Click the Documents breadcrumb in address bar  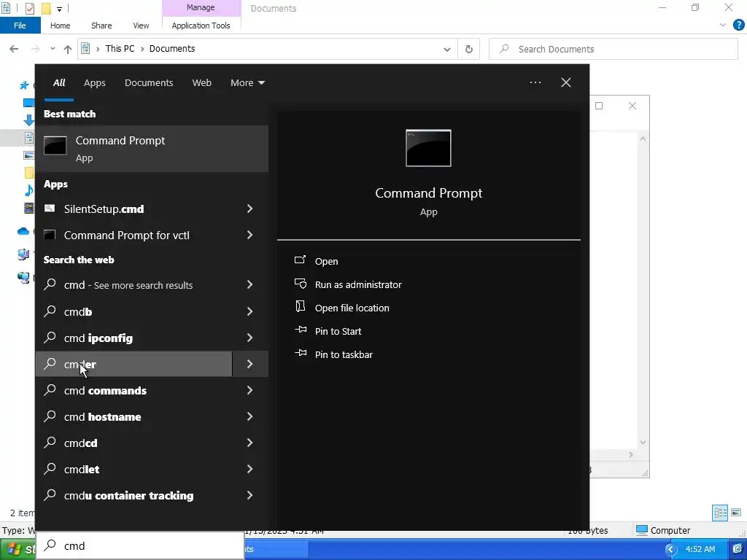[172, 49]
